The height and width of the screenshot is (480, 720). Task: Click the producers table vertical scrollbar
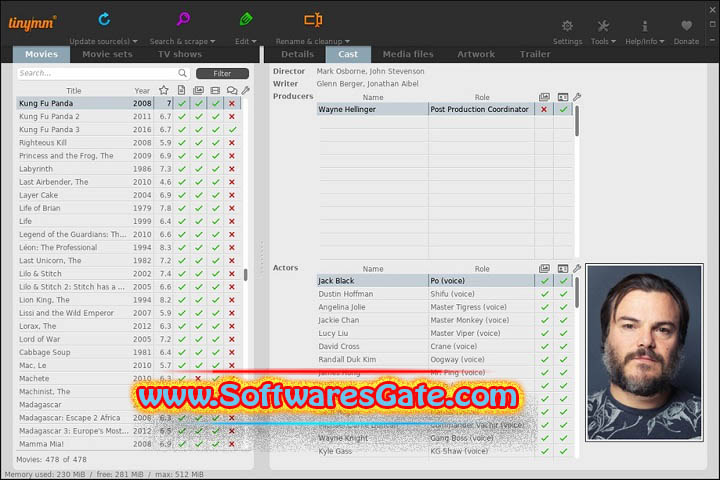pyautogui.click(x=577, y=121)
